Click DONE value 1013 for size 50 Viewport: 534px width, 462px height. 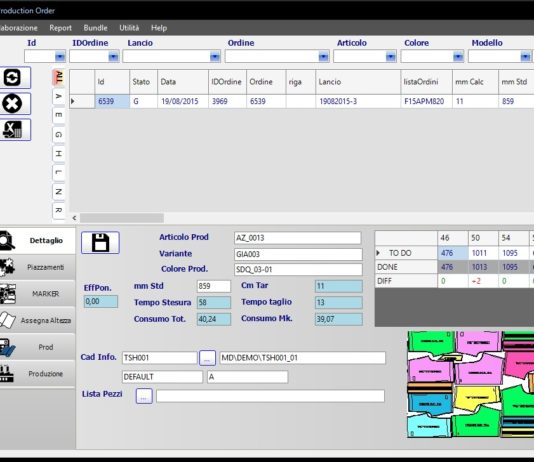click(x=483, y=267)
